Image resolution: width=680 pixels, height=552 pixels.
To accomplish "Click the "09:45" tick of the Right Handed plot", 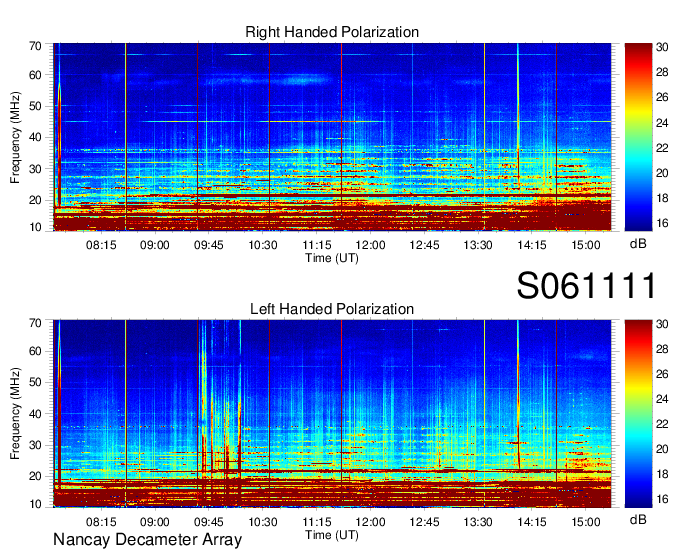I will point(209,245).
